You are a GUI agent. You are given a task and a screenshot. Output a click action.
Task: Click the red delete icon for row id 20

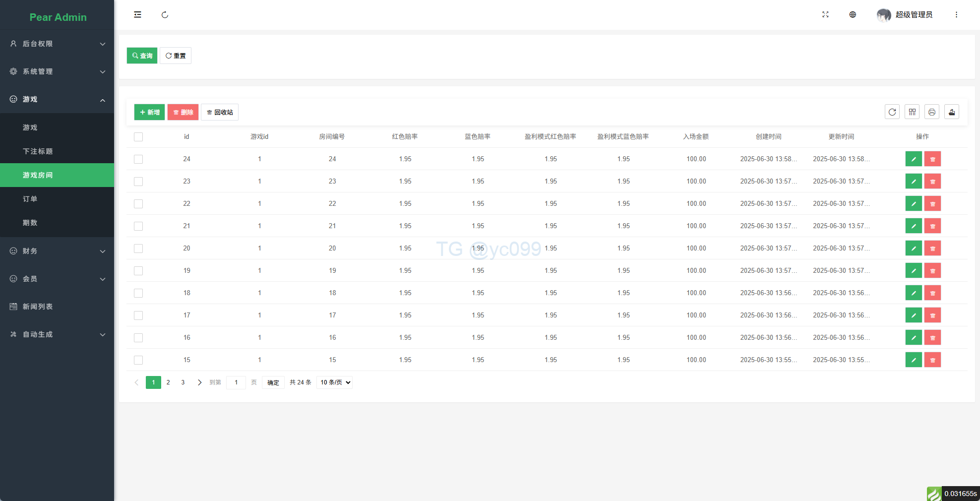pyautogui.click(x=932, y=249)
